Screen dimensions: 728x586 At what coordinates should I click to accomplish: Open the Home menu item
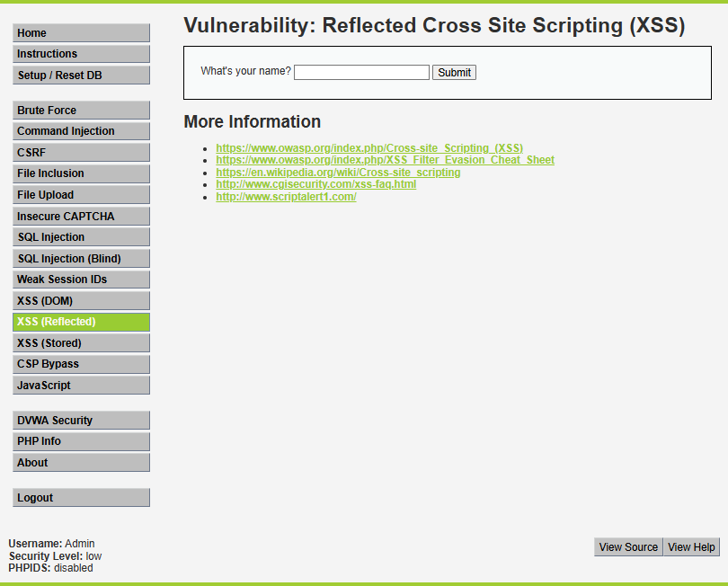[81, 33]
